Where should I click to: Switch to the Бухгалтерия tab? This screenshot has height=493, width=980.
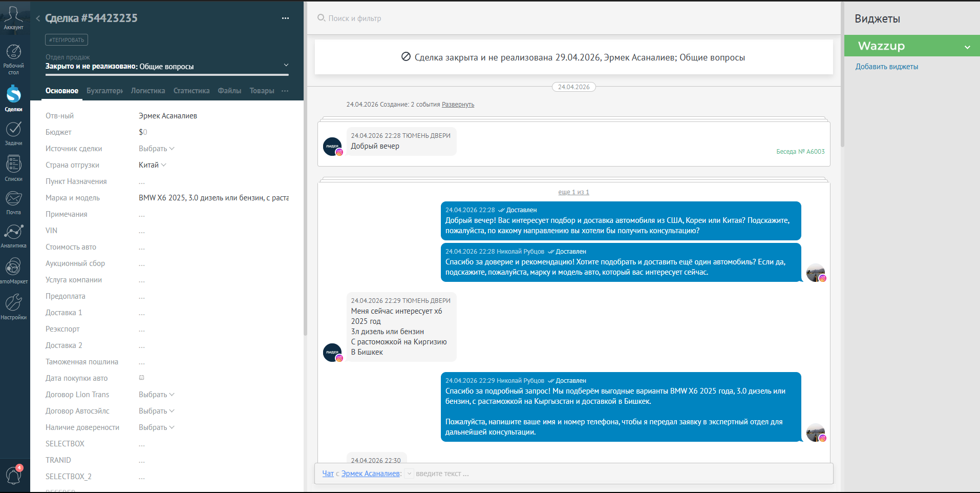tap(104, 91)
